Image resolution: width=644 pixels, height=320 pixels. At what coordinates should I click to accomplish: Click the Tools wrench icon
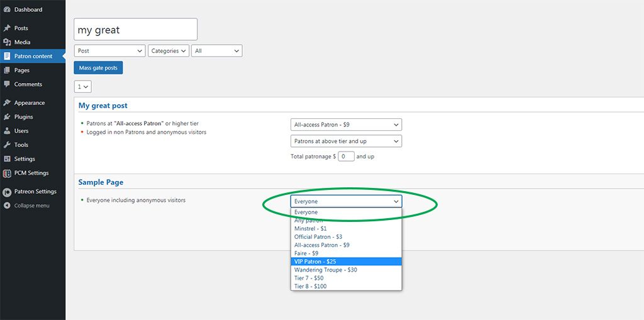(x=6, y=145)
